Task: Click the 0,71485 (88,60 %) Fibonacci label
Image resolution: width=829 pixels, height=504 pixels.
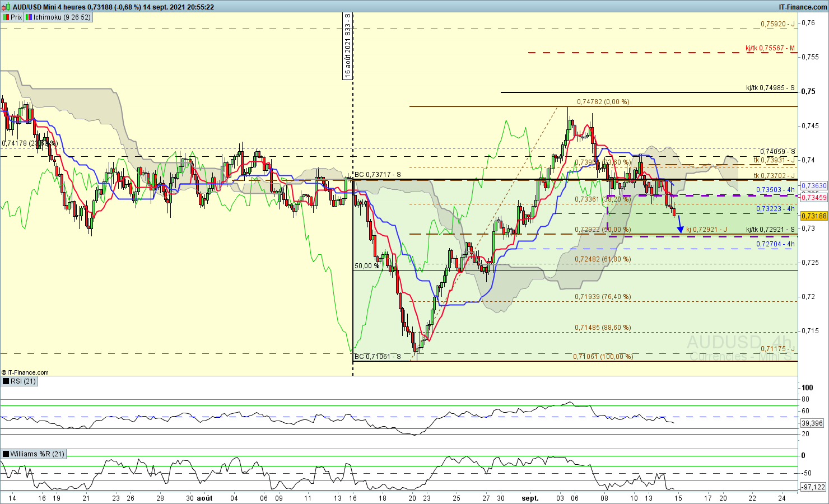Action: [x=603, y=328]
